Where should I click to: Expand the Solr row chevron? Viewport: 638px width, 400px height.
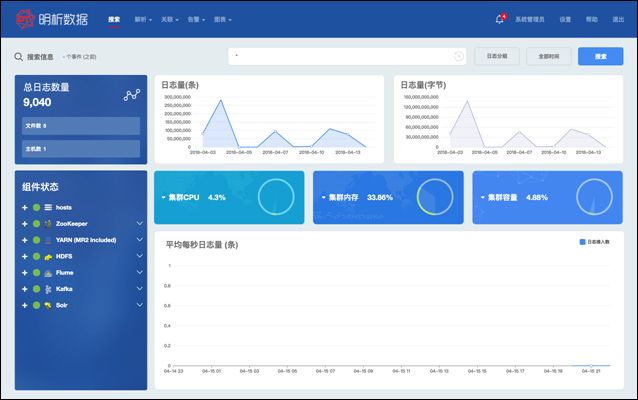coord(140,305)
